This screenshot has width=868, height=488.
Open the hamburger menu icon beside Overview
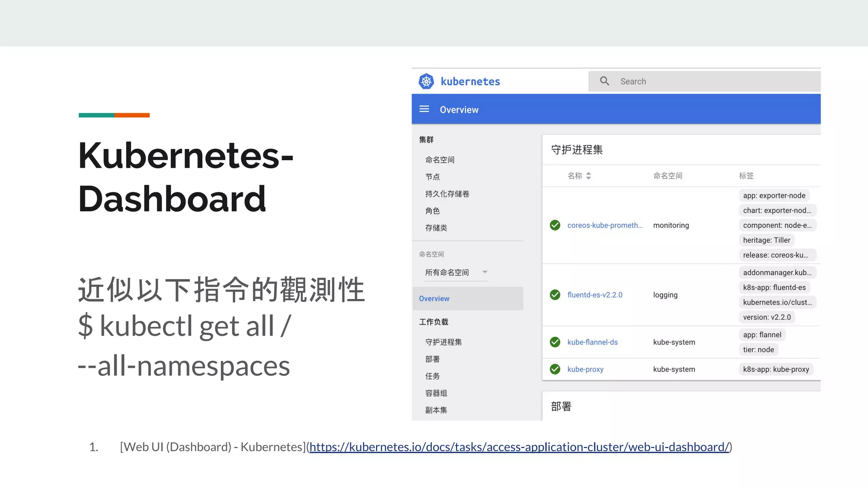tap(424, 109)
